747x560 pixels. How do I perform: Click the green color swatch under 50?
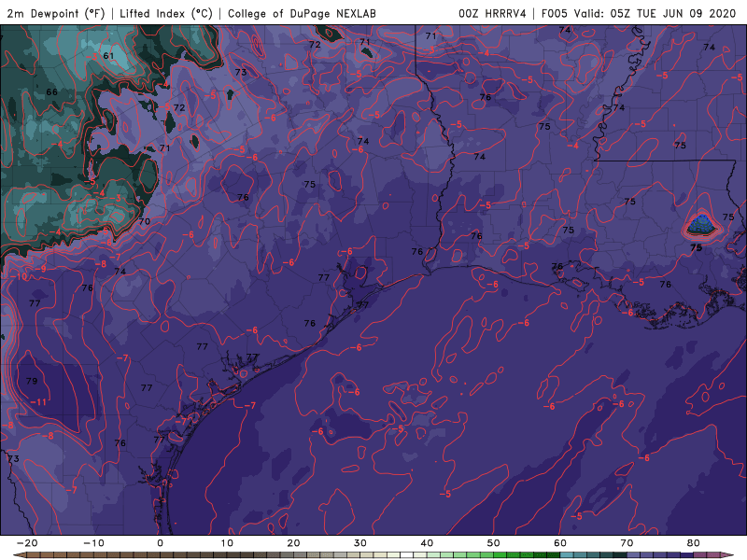[x=500, y=555]
